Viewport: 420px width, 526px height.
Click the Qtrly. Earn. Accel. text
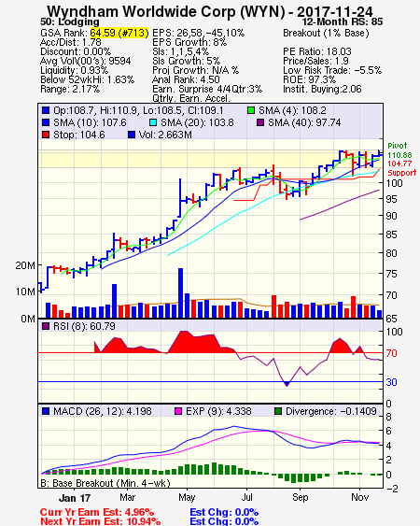pos(191,98)
